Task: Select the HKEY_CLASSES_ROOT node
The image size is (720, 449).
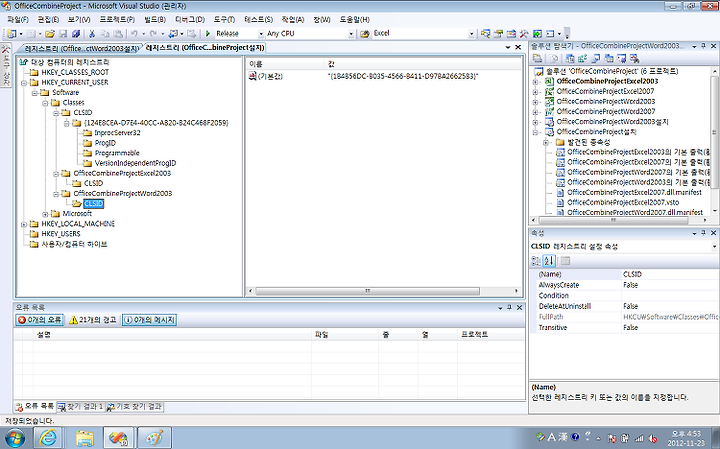Action: [75, 72]
